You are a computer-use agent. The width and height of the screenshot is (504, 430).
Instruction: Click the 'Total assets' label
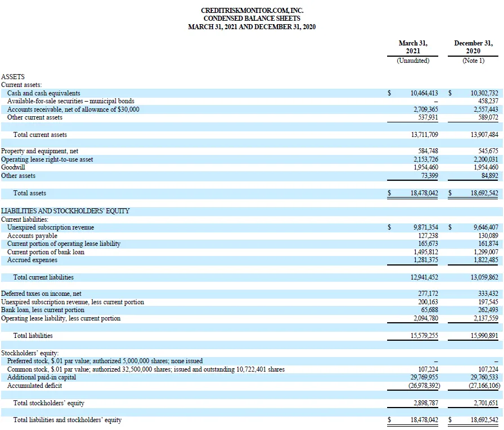pyautogui.click(x=30, y=193)
